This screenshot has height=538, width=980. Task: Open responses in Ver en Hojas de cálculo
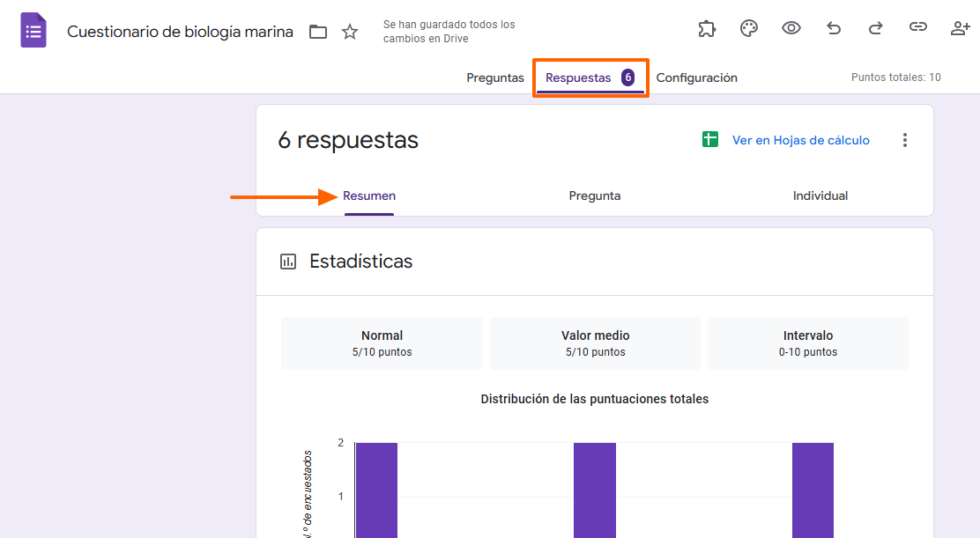[801, 139]
